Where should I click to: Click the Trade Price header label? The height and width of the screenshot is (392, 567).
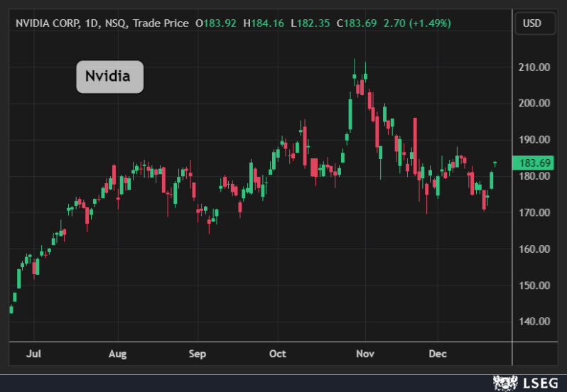[x=161, y=23]
